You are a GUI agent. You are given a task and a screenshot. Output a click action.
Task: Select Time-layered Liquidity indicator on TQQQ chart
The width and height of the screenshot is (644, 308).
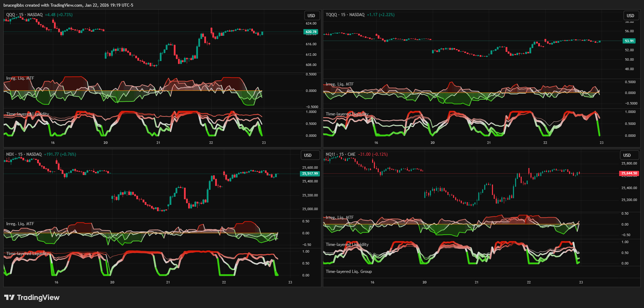(x=347, y=114)
